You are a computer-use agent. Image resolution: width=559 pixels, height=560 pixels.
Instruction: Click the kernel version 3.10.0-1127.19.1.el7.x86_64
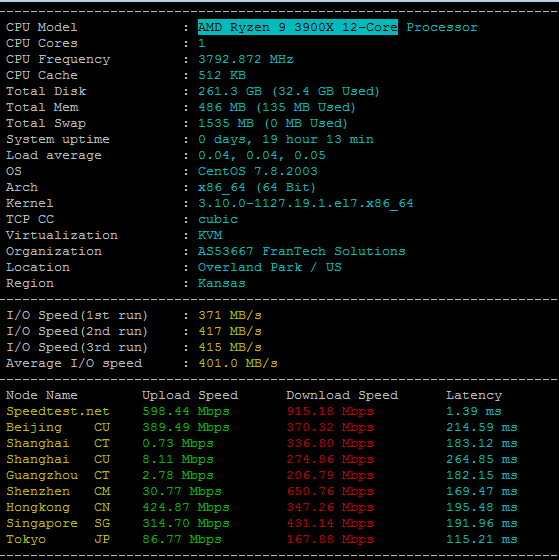(x=305, y=203)
